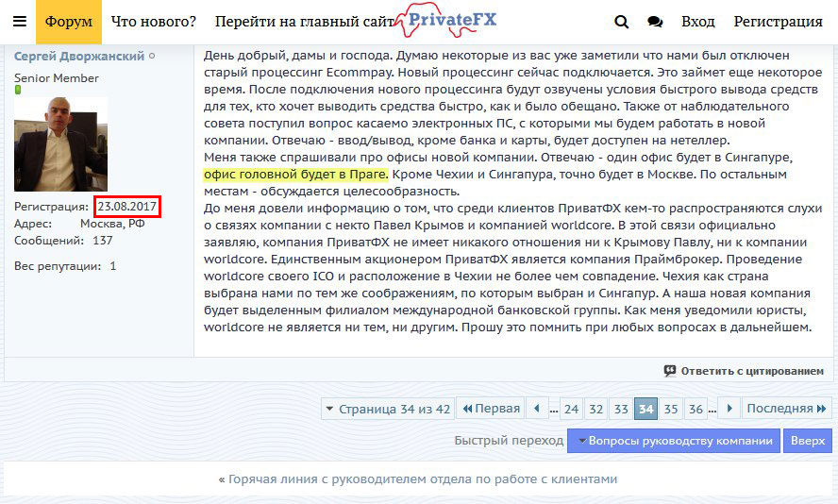
Task: Go to page 36
Action: point(696,409)
